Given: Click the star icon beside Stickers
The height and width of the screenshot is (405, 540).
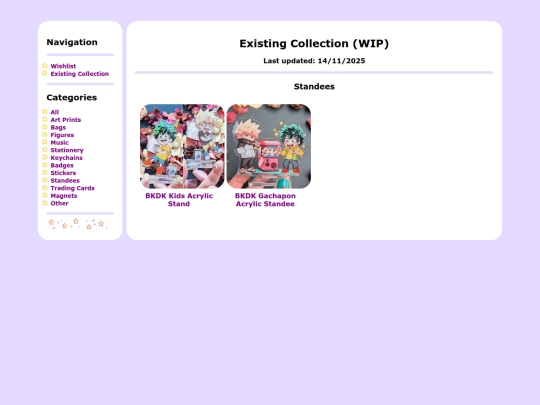Looking at the screenshot, I should pos(44,172).
